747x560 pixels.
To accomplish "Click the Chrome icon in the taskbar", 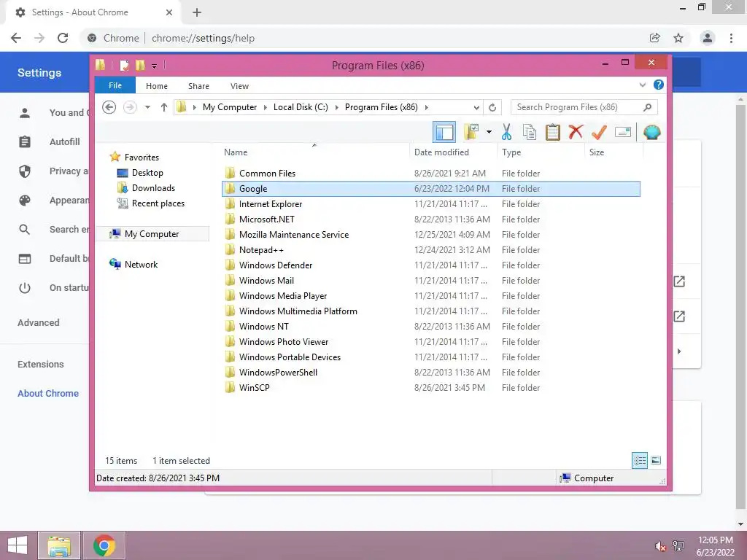I will pyautogui.click(x=104, y=545).
